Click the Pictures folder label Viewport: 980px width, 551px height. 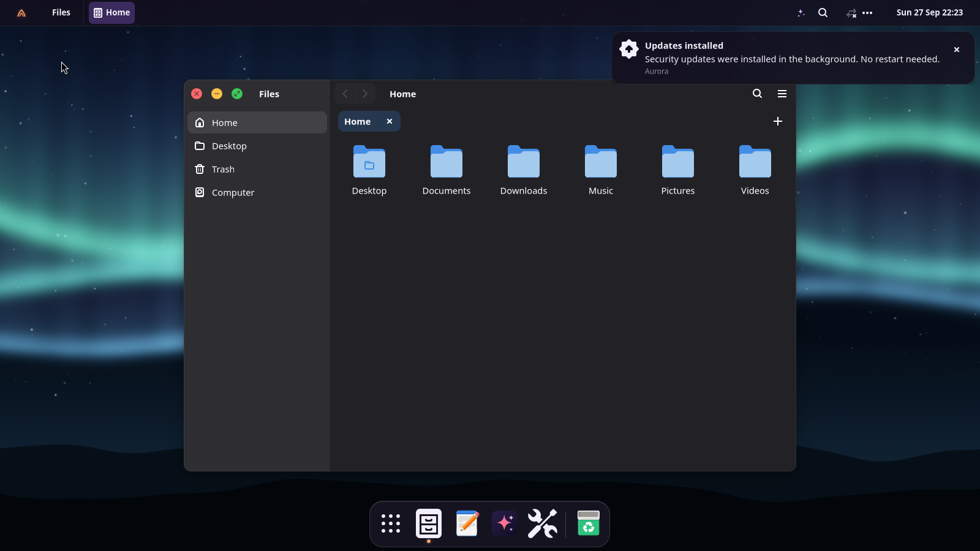(x=678, y=191)
